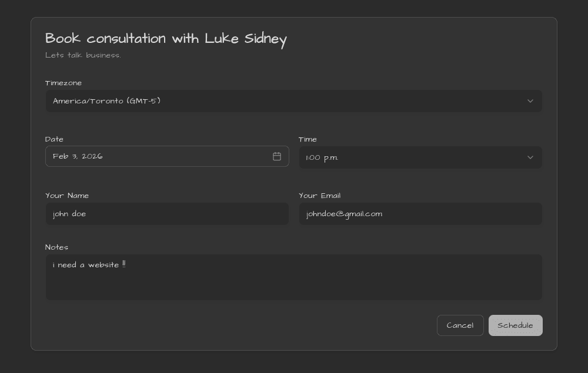Click the Lets talk business subtitle
588x373 pixels.
(x=83, y=55)
